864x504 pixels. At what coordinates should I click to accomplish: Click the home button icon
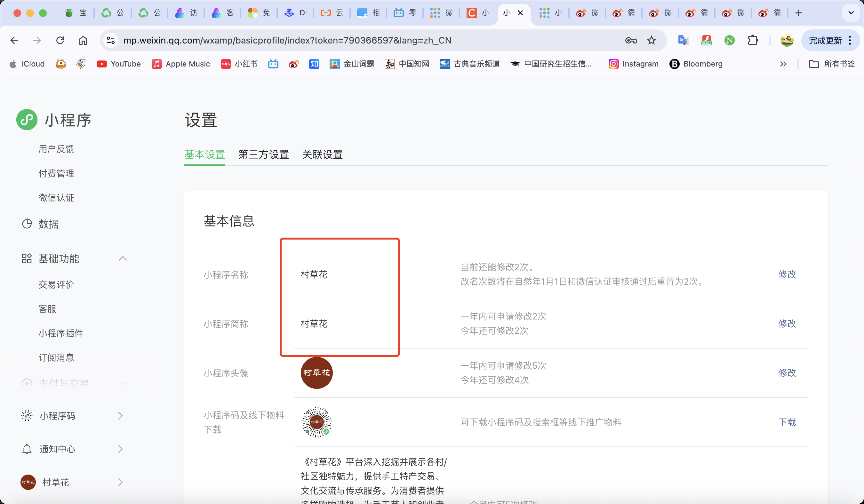point(83,40)
